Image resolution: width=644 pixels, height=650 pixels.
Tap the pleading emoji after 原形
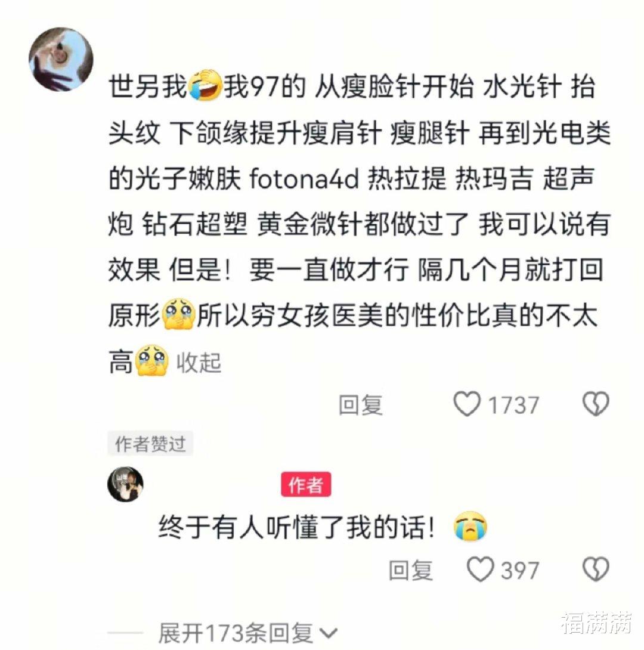point(179,314)
